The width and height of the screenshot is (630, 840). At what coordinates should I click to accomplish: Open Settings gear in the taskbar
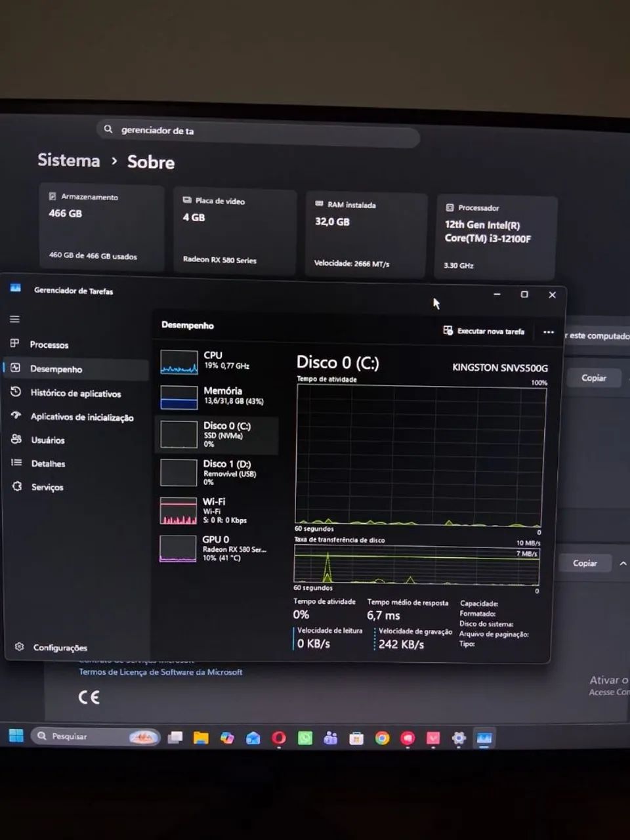tap(459, 738)
